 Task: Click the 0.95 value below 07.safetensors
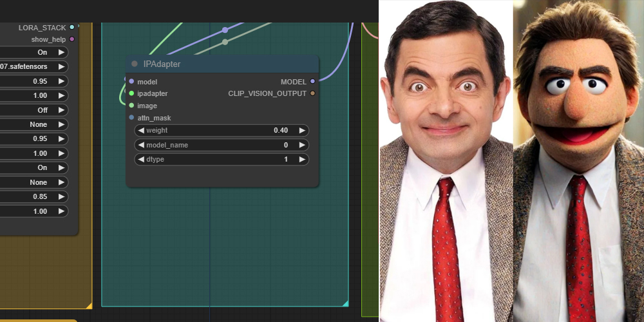pyautogui.click(x=34, y=81)
